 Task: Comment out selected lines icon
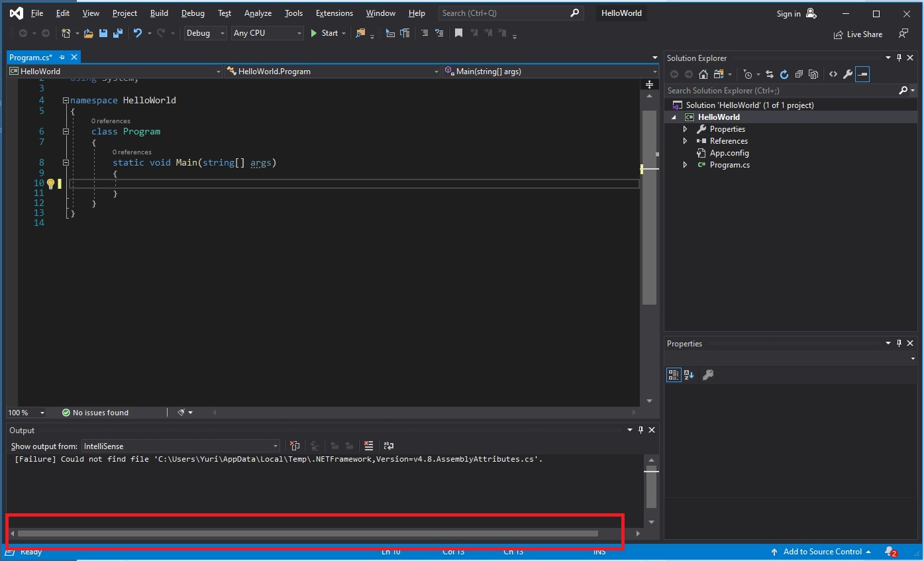click(424, 33)
